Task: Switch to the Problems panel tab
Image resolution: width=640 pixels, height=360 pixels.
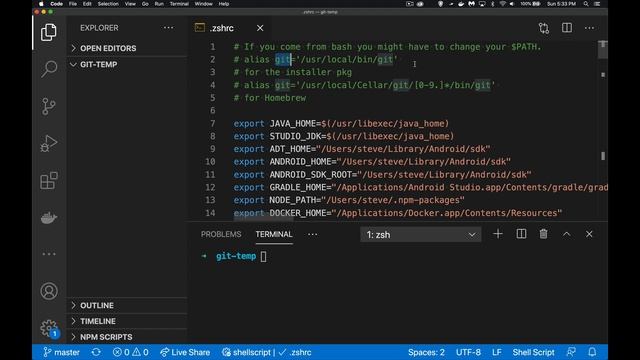Action: click(x=221, y=234)
